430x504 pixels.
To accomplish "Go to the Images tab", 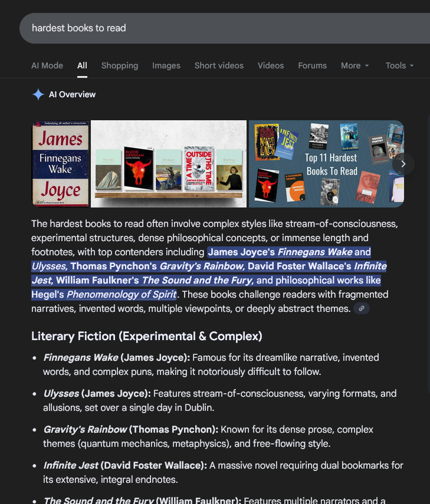I will pyautogui.click(x=166, y=65).
